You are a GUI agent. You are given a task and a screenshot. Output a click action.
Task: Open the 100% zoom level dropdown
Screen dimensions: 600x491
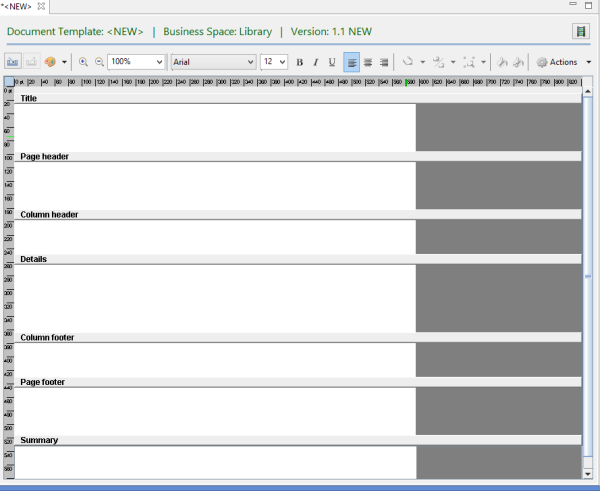pyautogui.click(x=159, y=62)
